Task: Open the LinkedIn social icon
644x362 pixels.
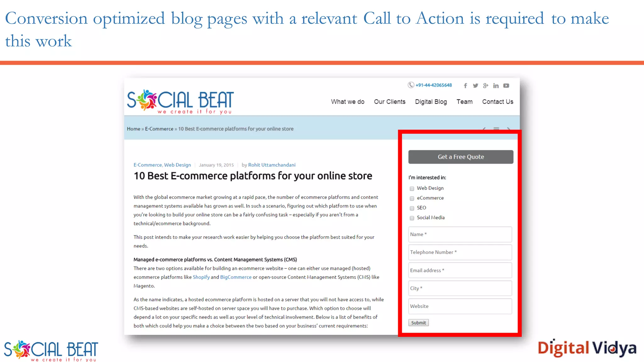Action: [496, 85]
